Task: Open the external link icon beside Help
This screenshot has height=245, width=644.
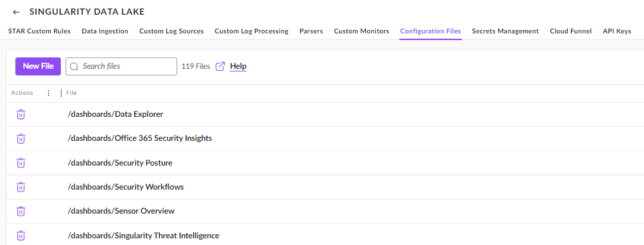Action: click(221, 66)
